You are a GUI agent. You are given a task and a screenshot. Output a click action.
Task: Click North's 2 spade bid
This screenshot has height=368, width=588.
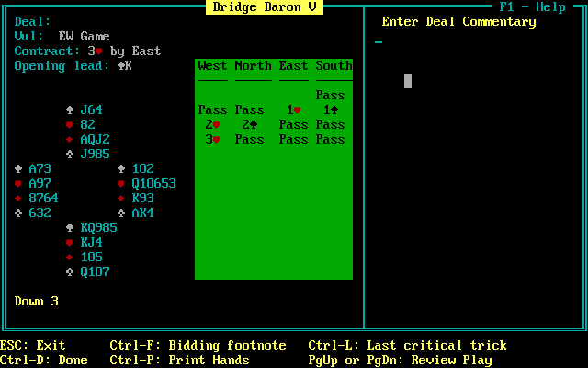click(249, 125)
